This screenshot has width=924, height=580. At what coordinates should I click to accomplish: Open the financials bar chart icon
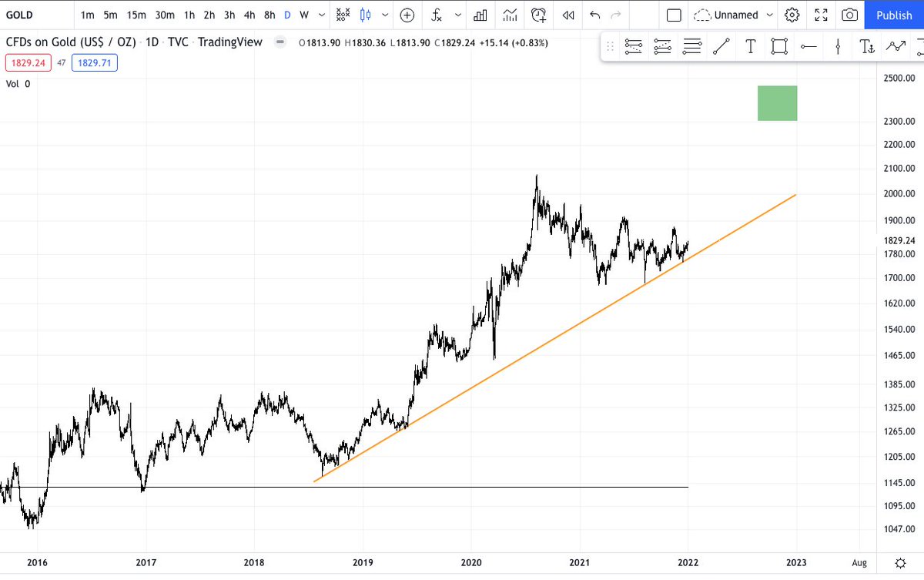tap(480, 15)
